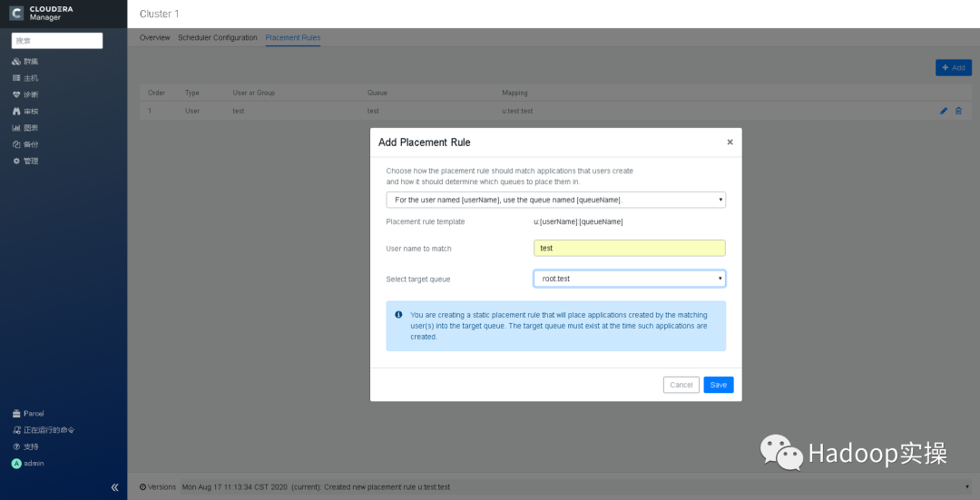Open the 管理 administration sidebar item
980x500 pixels.
[25, 161]
